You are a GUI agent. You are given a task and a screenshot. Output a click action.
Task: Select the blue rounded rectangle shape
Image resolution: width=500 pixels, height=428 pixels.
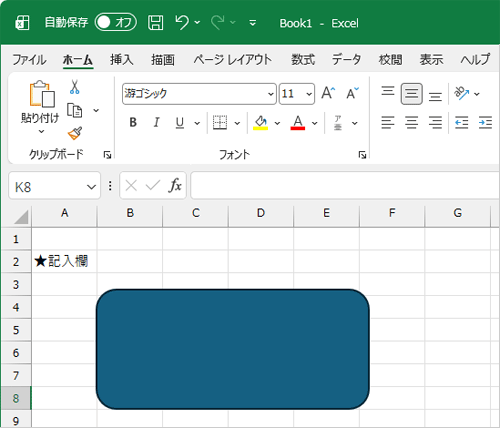click(x=233, y=349)
